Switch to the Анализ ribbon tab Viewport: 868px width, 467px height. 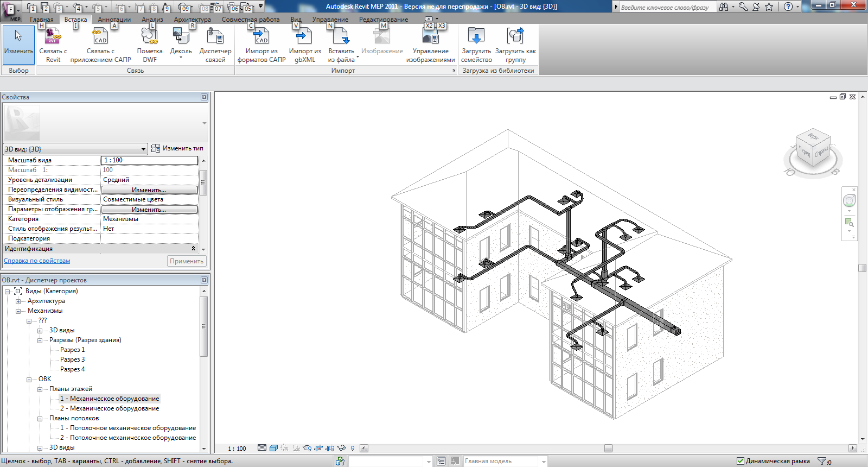click(152, 19)
